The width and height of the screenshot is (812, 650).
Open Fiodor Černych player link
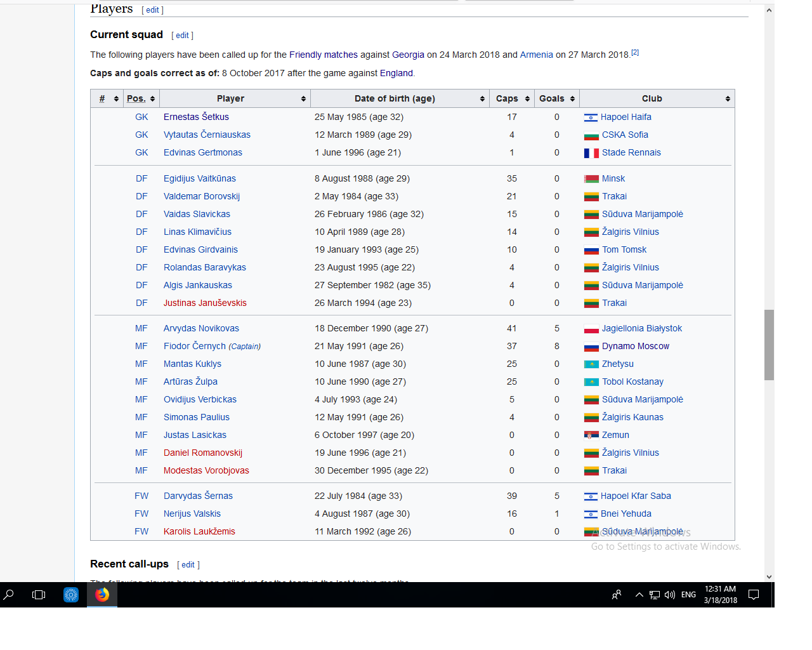[195, 347]
